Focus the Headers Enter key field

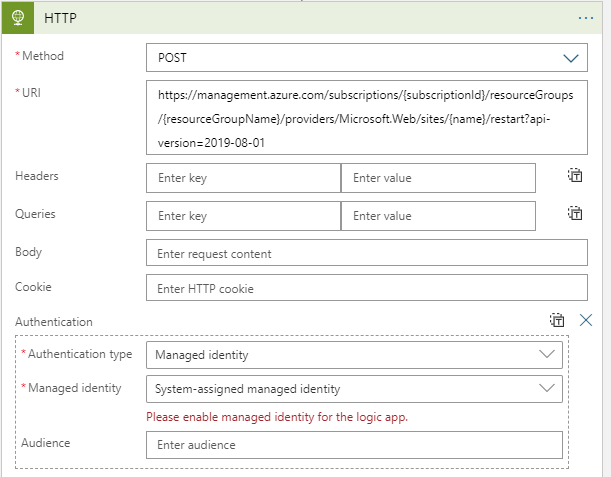pyautogui.click(x=244, y=178)
